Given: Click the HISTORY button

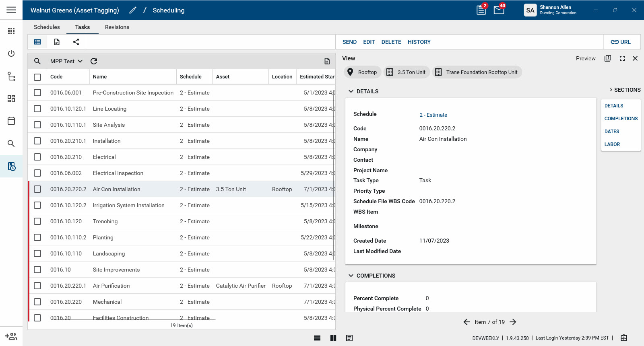Looking at the screenshot, I should (419, 42).
